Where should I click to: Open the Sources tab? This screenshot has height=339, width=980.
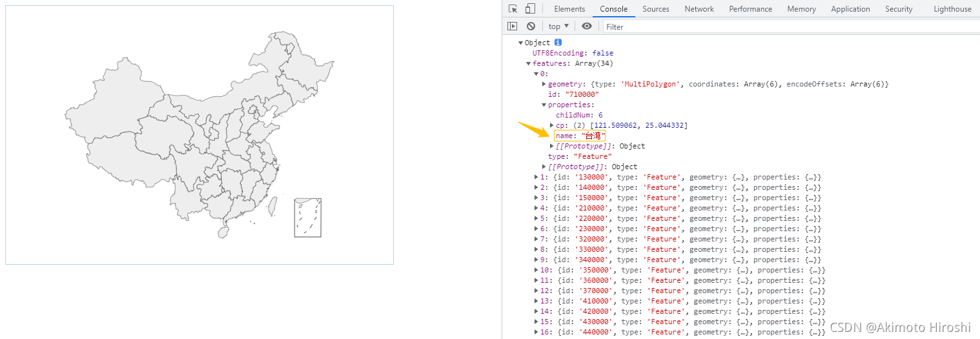[x=656, y=9]
